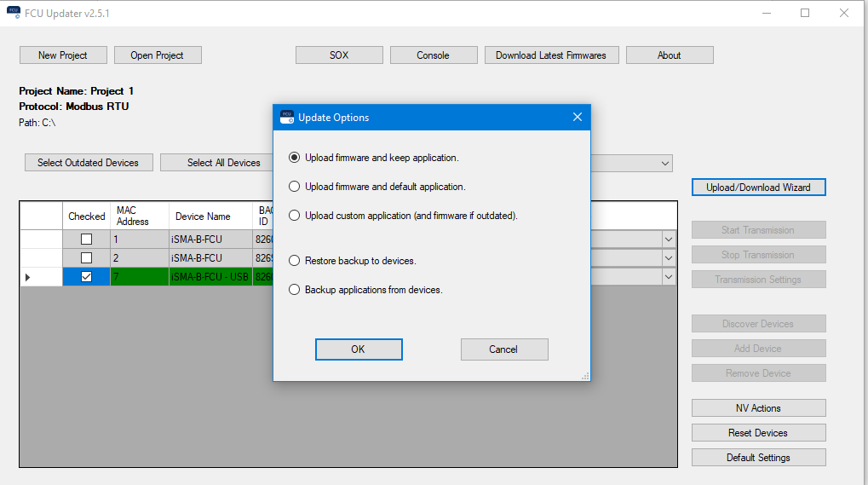Screen dimensions: 868x485
Task: Check the box for MAC address 1 device
Action: pos(86,240)
